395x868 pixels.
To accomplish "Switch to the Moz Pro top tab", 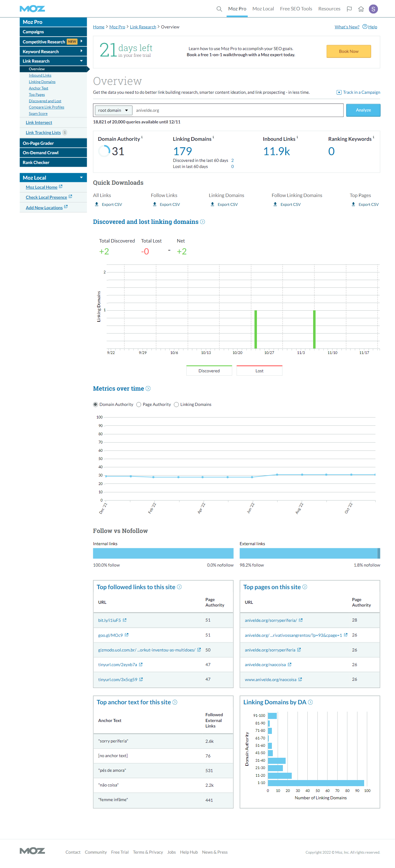I will (x=237, y=9).
